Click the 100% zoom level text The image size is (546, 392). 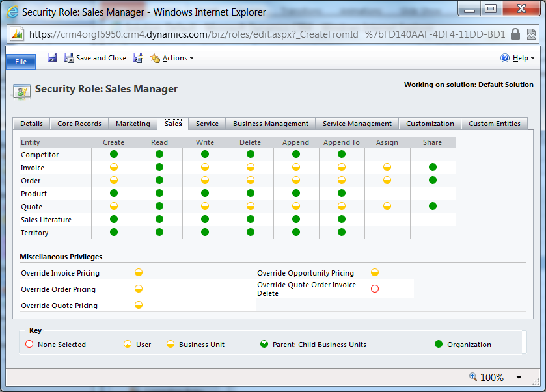click(492, 378)
